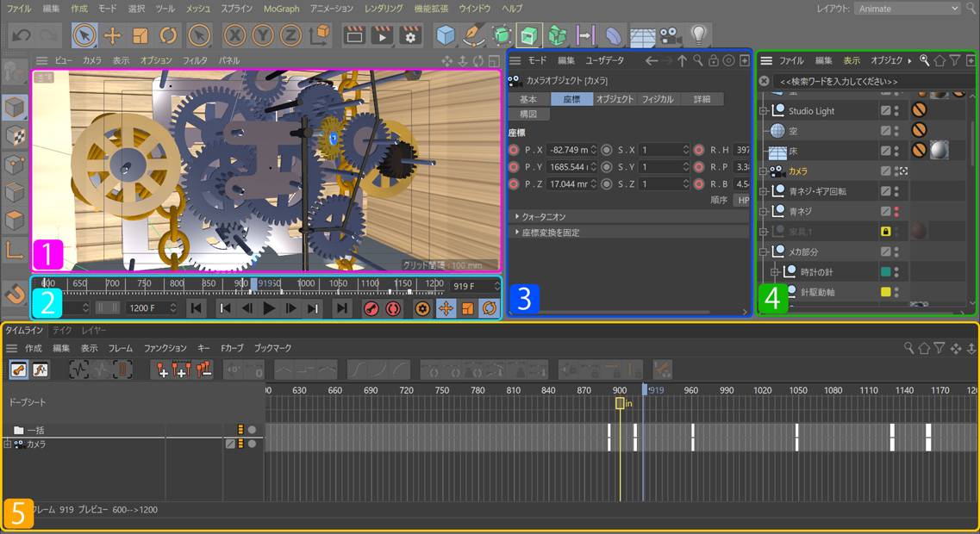Viewport: 980px width, 534px height.
Task: Open the MoGraph menu
Action: (x=282, y=9)
